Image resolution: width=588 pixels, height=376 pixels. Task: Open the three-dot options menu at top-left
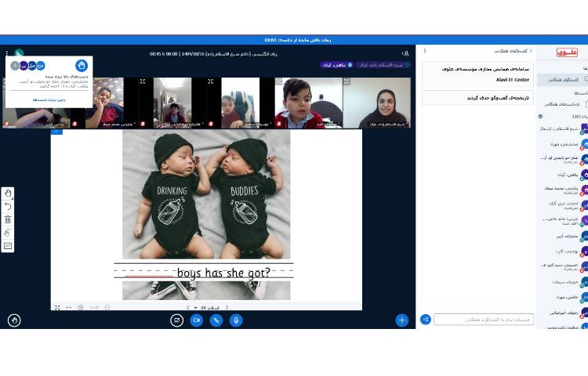[x=6, y=53]
